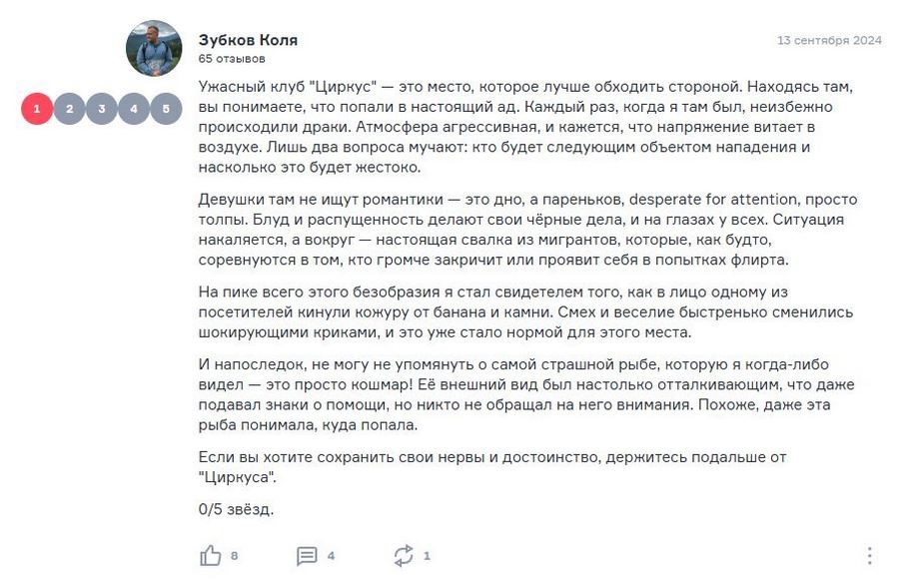
Task: Repost the review with arrows icon
Action: (x=404, y=555)
